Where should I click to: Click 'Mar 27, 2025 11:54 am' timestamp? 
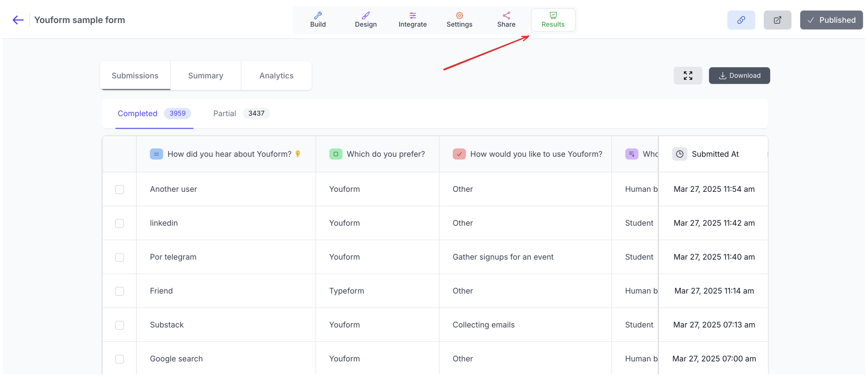714,189
